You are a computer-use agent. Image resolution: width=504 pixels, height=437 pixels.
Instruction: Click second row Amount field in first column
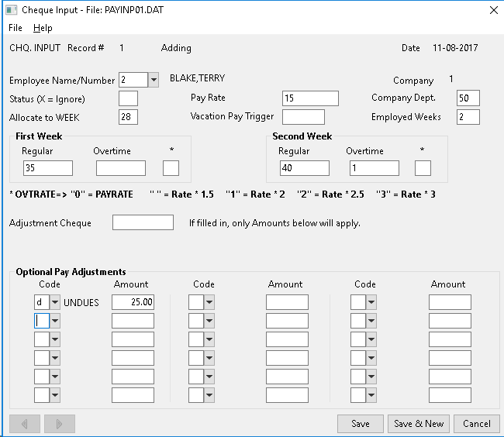pos(133,321)
